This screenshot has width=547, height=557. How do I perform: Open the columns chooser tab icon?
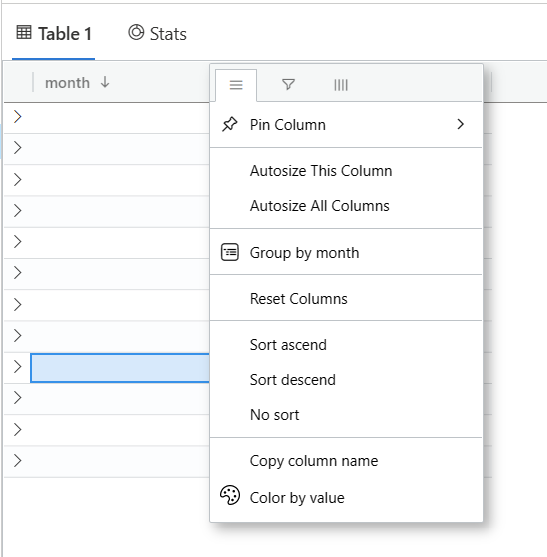point(341,85)
